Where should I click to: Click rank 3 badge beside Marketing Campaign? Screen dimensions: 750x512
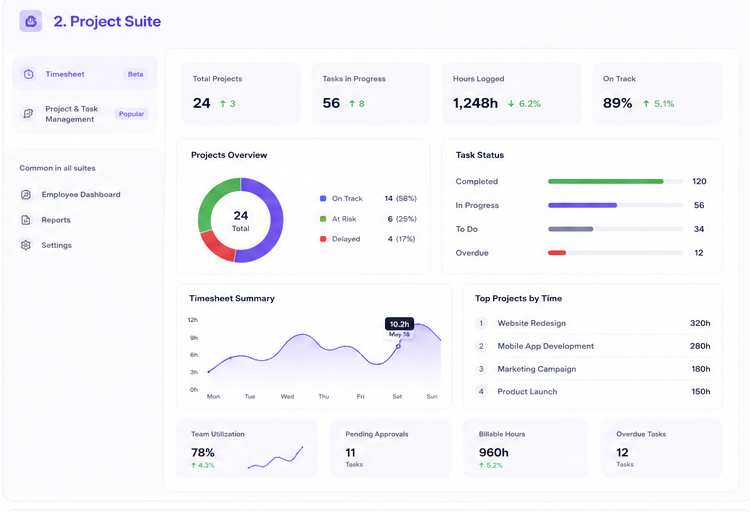click(x=481, y=369)
